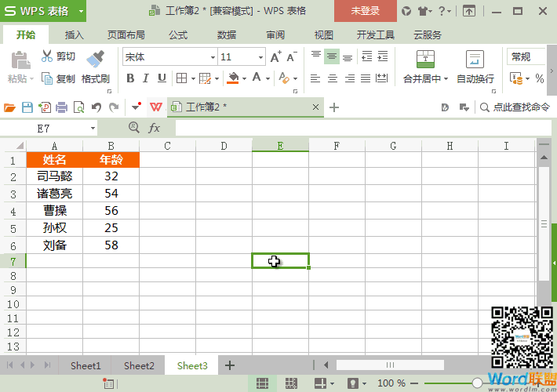Click the decrease indent icon

367,56
